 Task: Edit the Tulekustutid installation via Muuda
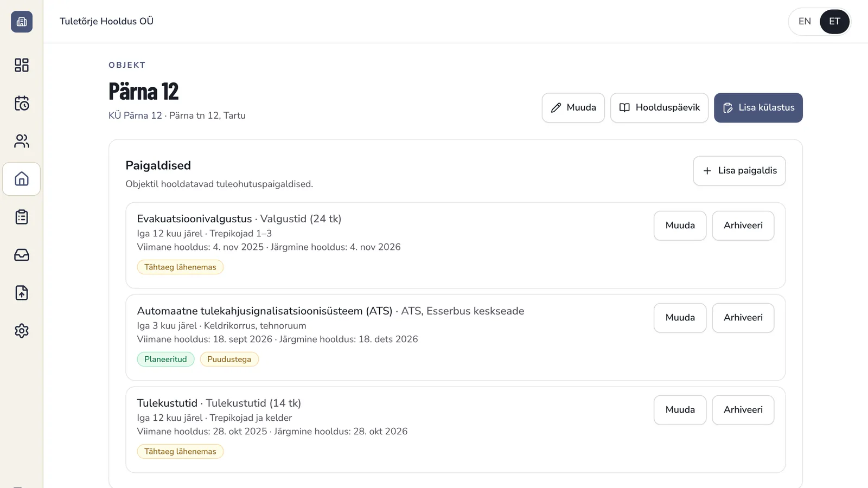coord(680,410)
